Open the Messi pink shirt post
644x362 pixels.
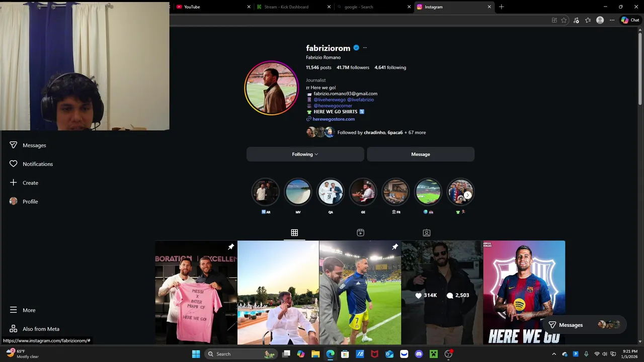pos(196,293)
